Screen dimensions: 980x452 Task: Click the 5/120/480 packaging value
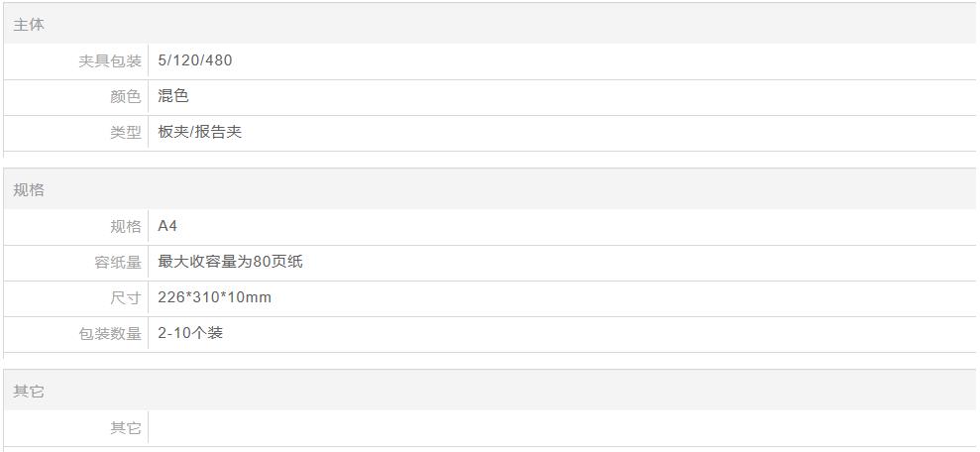[x=195, y=60]
